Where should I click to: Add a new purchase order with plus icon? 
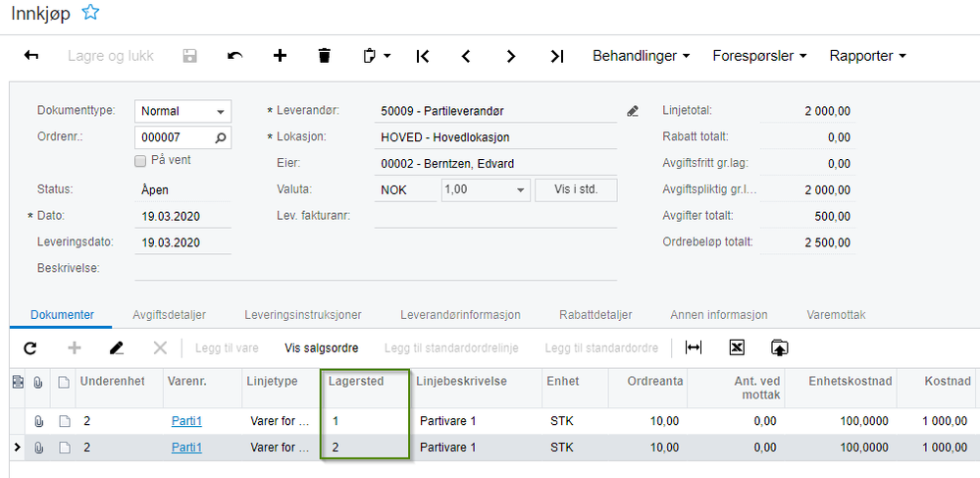(x=280, y=56)
